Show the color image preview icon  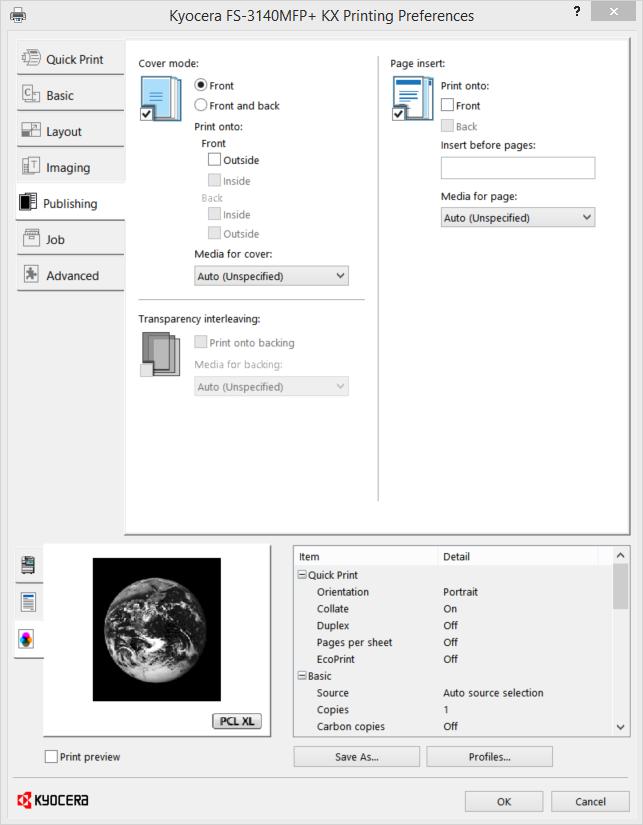coord(26,639)
